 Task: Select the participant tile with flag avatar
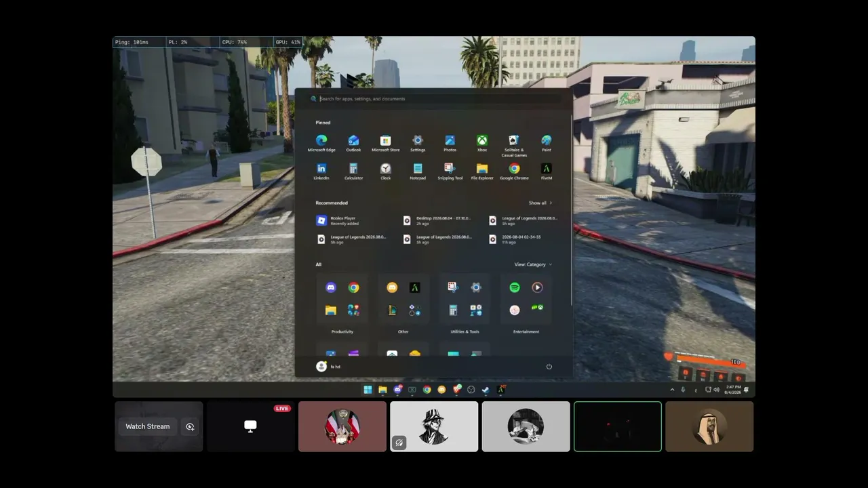pyautogui.click(x=342, y=426)
